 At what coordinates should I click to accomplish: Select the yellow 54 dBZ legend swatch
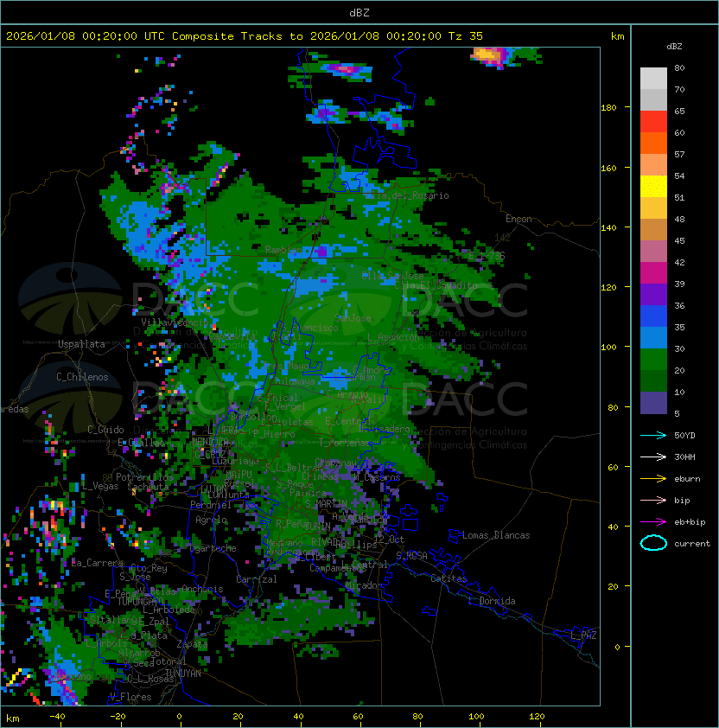click(653, 187)
